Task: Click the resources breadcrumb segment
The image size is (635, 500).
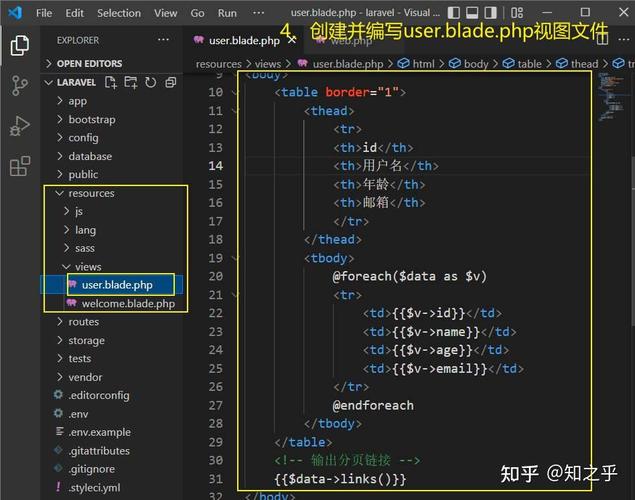Action: click(x=219, y=64)
